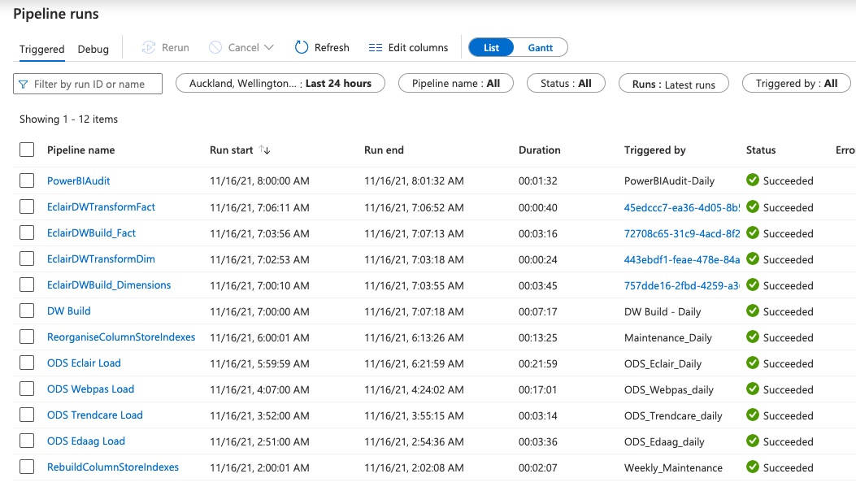Check the EclairDWTransformDim row checkbox

coord(27,259)
